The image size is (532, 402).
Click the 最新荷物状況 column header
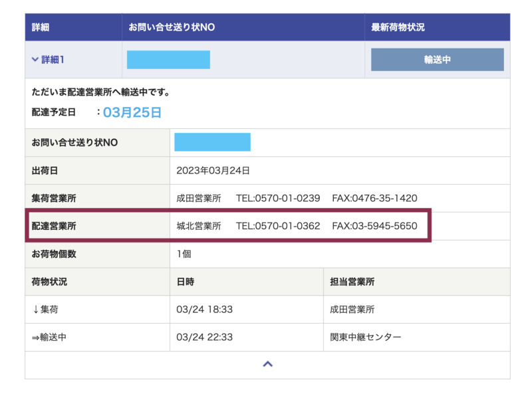(x=398, y=28)
